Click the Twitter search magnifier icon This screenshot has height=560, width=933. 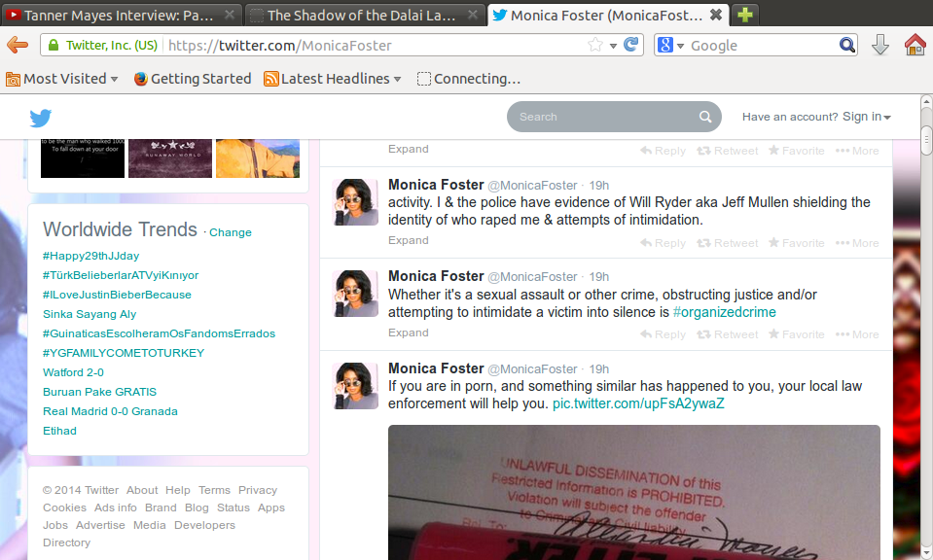pos(705,117)
